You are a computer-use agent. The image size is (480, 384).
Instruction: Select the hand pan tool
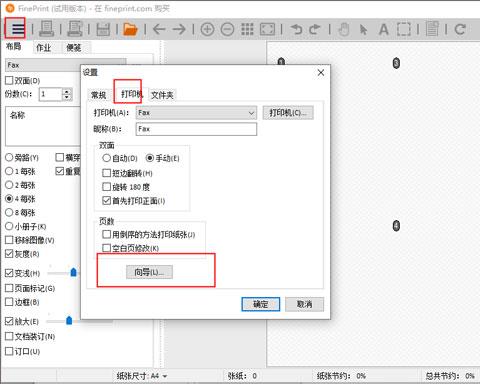coord(344,29)
